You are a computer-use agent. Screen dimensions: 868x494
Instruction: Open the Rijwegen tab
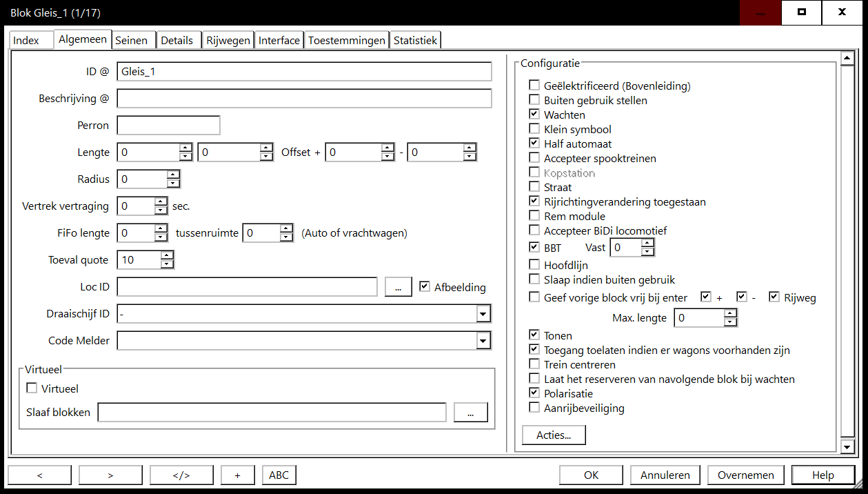point(228,41)
